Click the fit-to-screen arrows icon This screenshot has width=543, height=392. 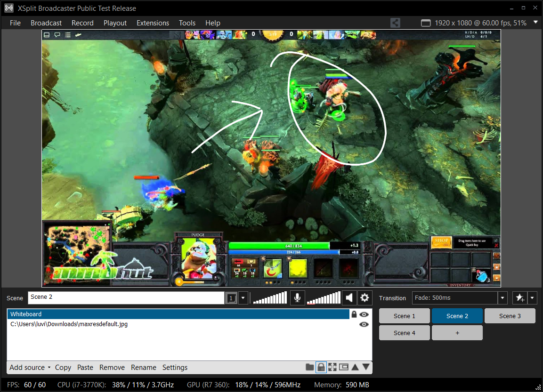pyautogui.click(x=332, y=367)
